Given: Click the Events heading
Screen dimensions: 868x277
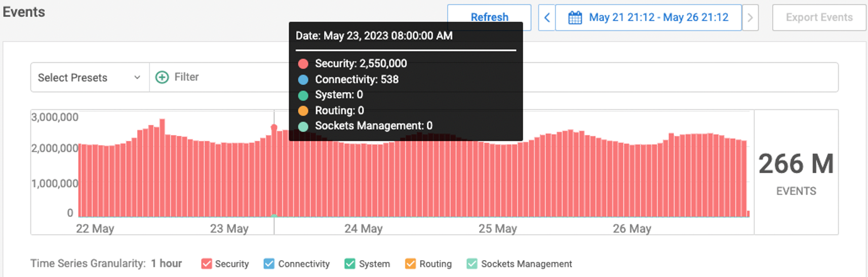Looking at the screenshot, I should point(24,12).
